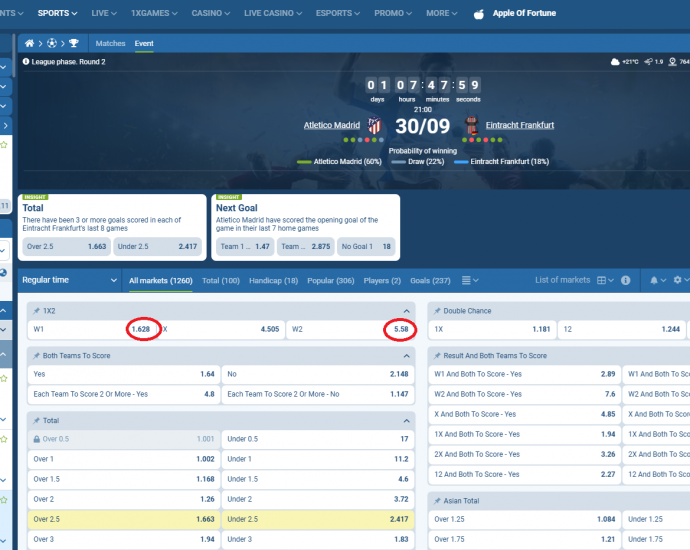The width and height of the screenshot is (690, 550).
Task: Pin the 1X2 market
Action: [x=37, y=311]
